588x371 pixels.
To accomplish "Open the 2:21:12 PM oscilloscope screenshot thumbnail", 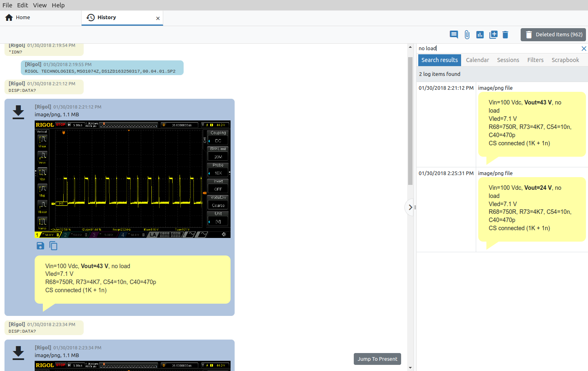I will 133,179.
